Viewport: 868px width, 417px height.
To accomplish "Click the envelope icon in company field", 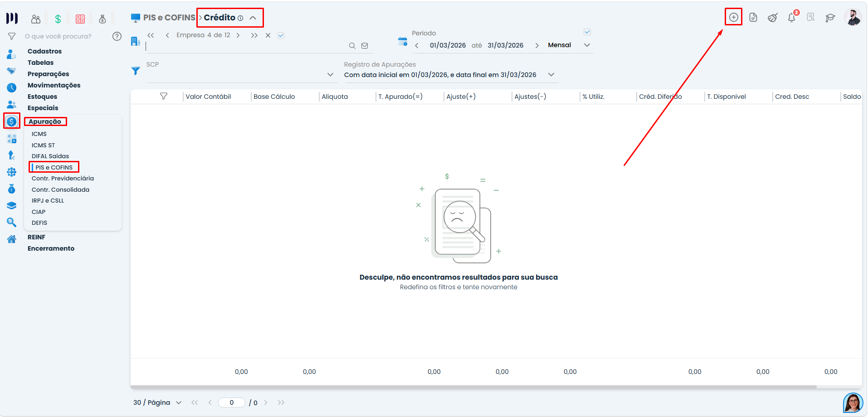I will (x=365, y=46).
